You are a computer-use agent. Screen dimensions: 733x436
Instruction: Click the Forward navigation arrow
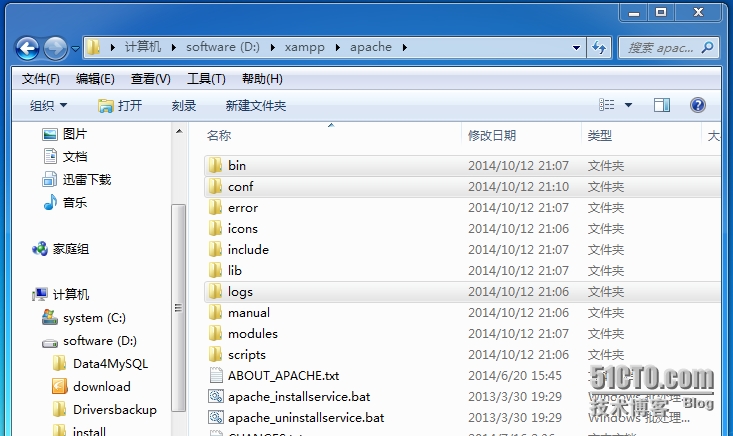coord(56,48)
